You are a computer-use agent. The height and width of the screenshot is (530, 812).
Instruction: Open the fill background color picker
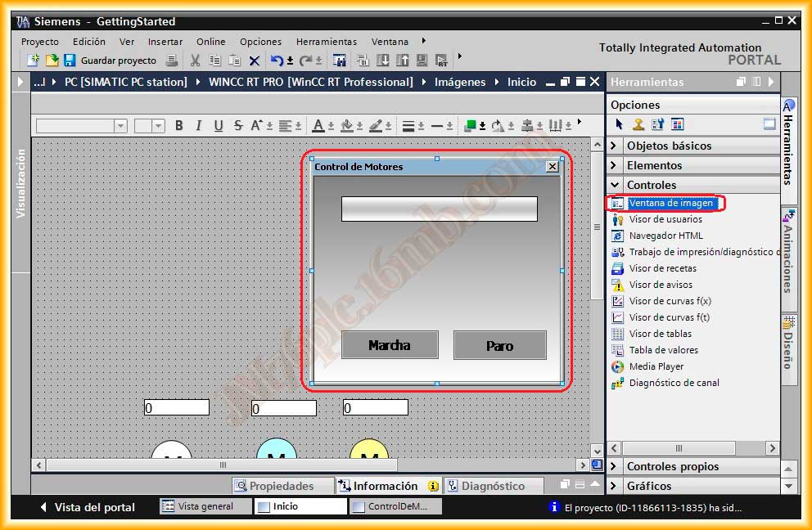pyautogui.click(x=347, y=126)
